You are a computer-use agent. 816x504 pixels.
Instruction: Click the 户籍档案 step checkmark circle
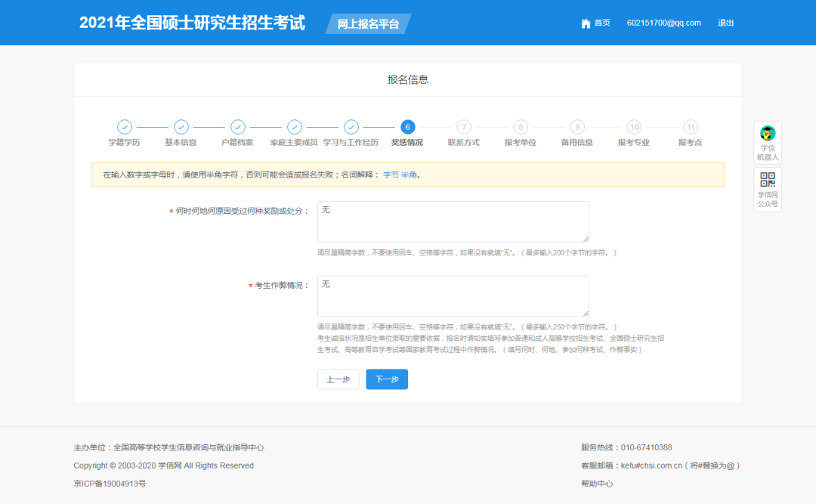point(237,127)
